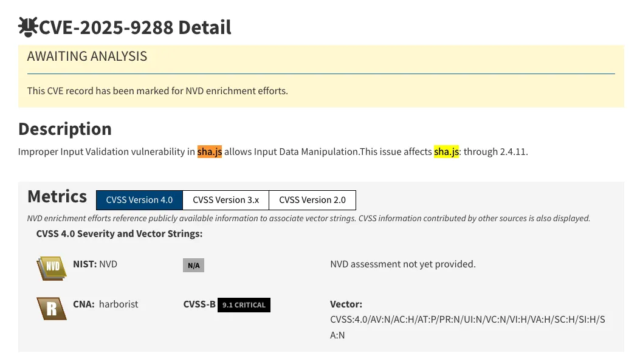Click the NVD enrichment efforts notice text
Screen dimensions: 640x364
click(157, 91)
